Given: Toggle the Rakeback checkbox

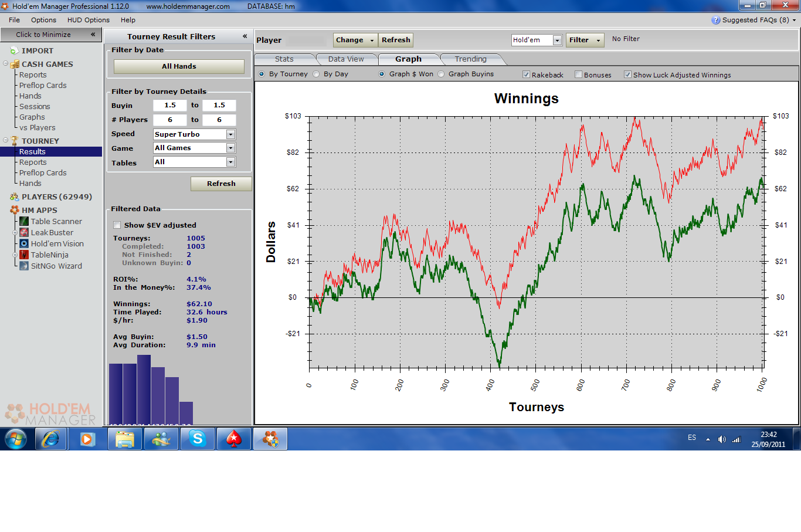Looking at the screenshot, I should [526, 74].
